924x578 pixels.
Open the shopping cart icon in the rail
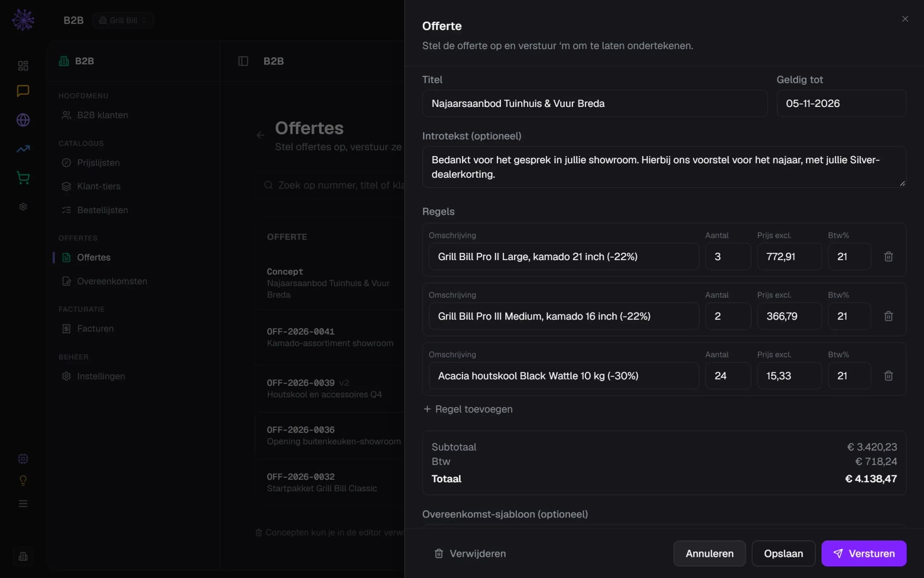pos(23,178)
